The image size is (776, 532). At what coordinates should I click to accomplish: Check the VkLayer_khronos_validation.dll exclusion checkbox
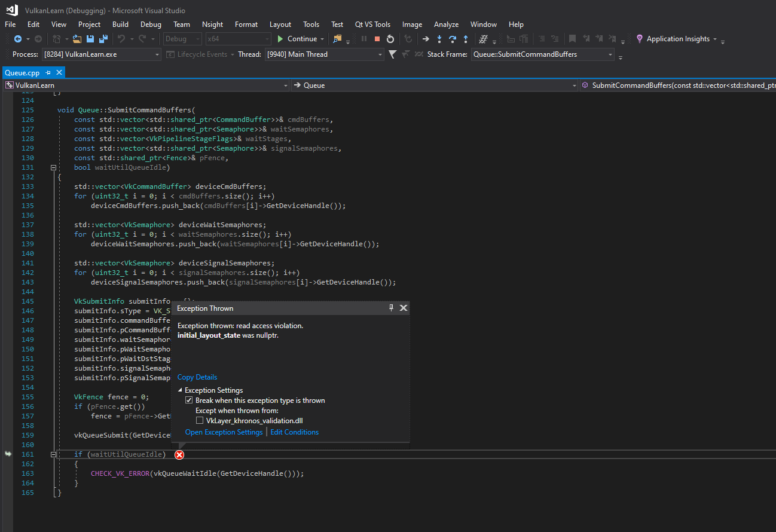coord(201,420)
